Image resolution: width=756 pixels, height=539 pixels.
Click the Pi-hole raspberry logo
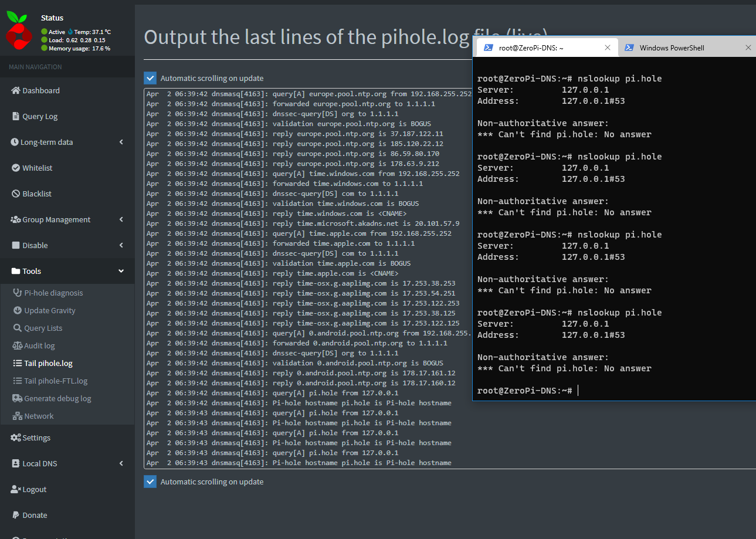(x=19, y=30)
